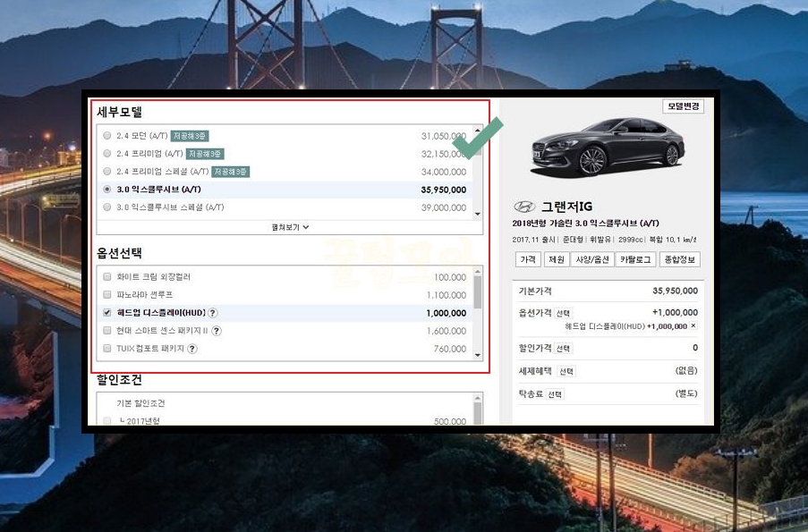Click the 기본가격 value 35,950,000
Viewport: 808px width, 532px height.
tap(675, 291)
